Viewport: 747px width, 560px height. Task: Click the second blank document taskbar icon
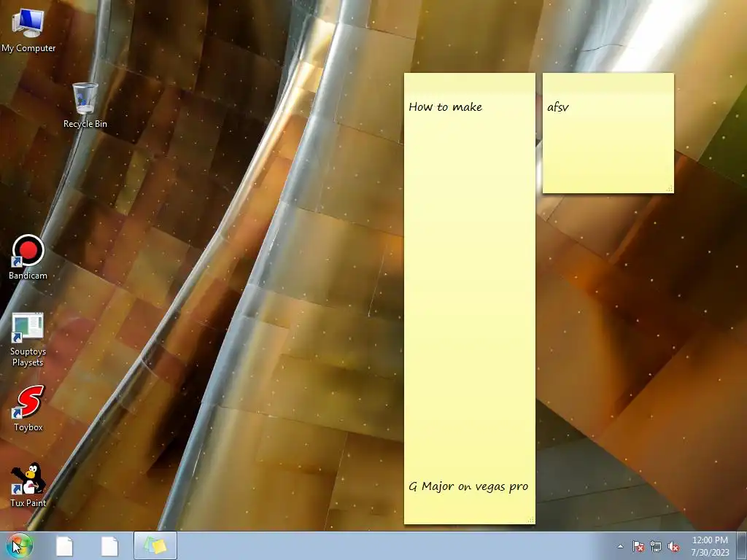109,546
